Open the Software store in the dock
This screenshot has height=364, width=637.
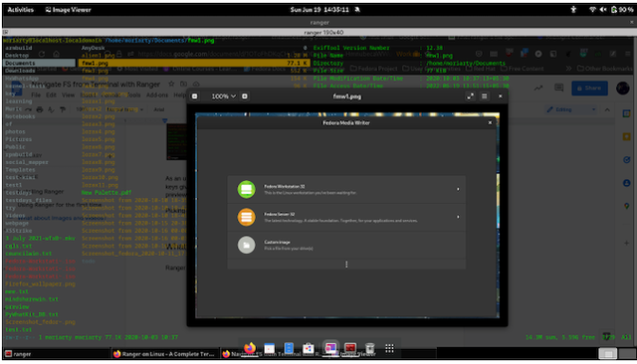[309, 348]
